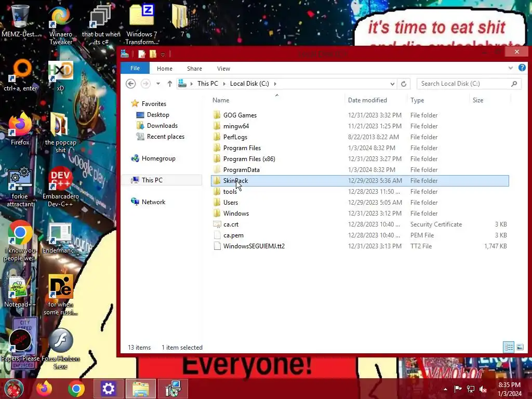Viewport: 532px width, 399px height.
Task: Click the File Explorer taskbar button
Action: click(x=140, y=389)
